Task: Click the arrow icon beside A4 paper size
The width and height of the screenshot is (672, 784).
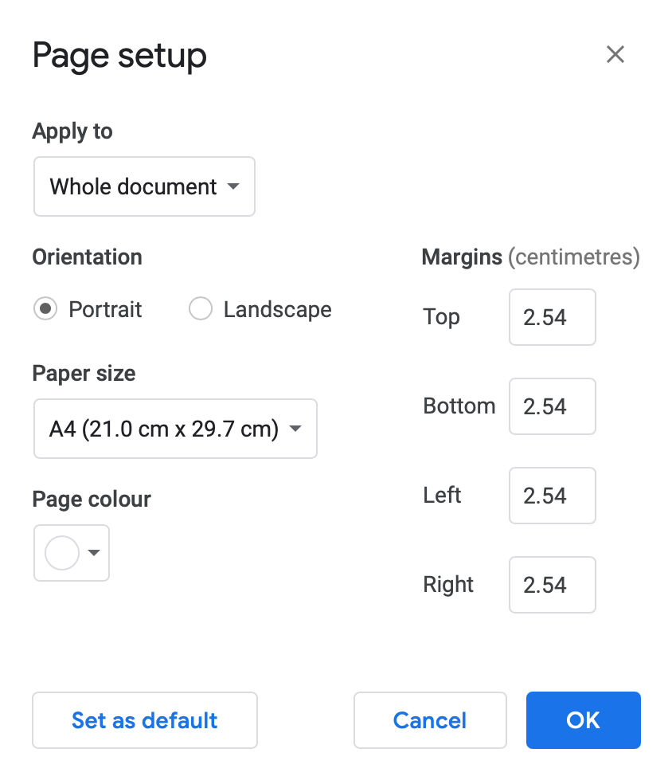Action: 295,429
